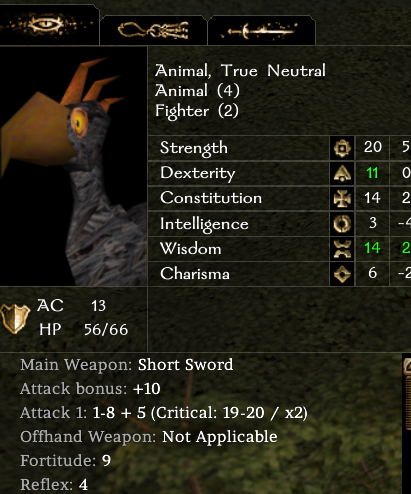Viewport: 411px width, 494px height.
Task: Select the Strength attribute row
Action: 279,148
